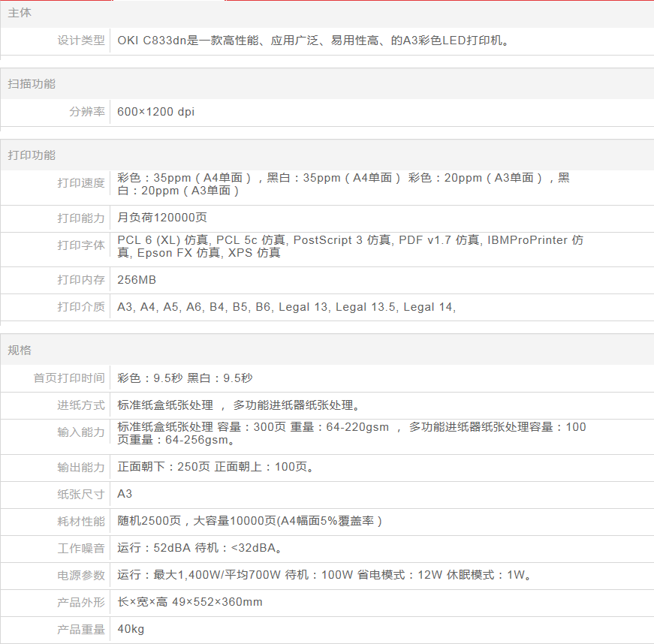Click the 40kg product weight value

tap(131, 629)
